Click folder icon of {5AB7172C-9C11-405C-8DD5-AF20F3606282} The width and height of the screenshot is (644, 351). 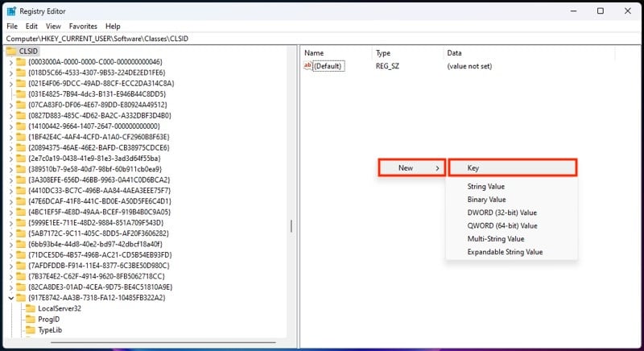(x=21, y=233)
